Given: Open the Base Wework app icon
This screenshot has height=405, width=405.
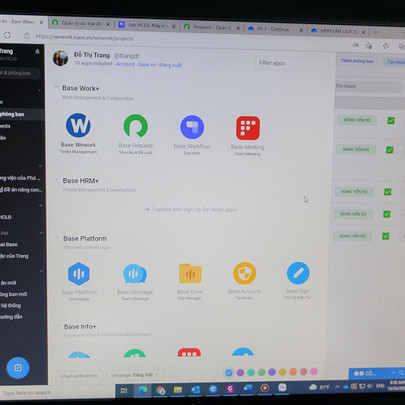Looking at the screenshot, I should pos(78,125).
